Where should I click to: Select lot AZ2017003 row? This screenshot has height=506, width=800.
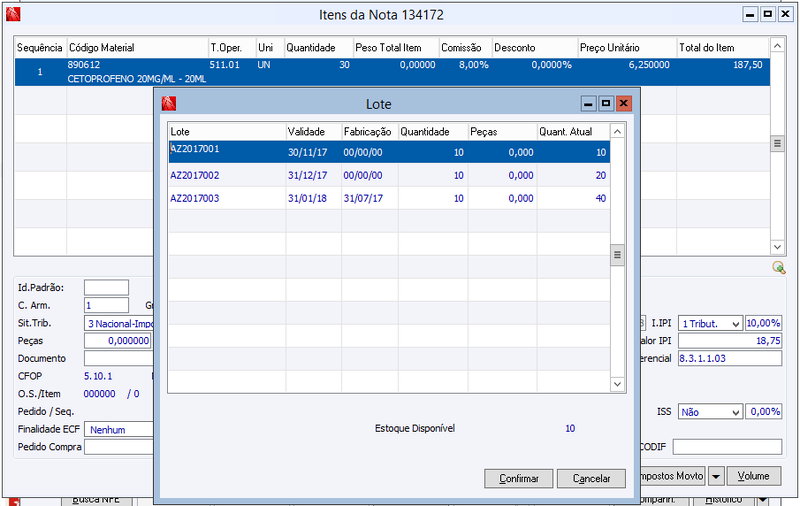click(x=389, y=198)
